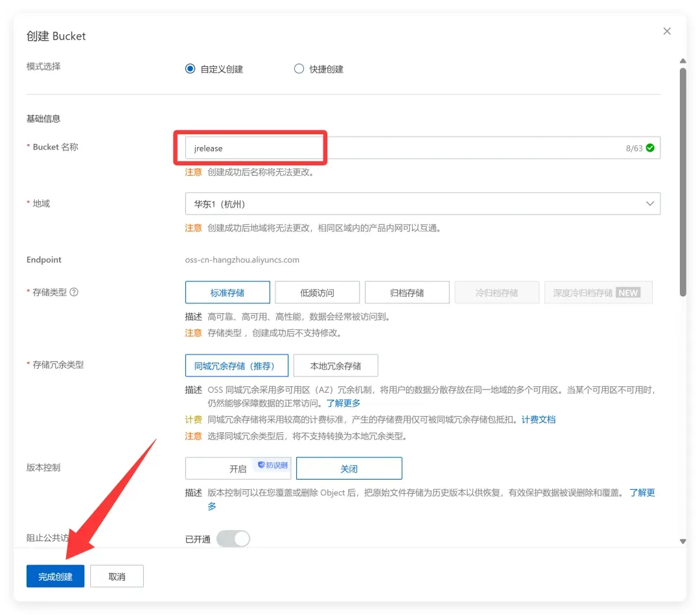This screenshot has width=700, height=615.
Task: Click the help icon beside 存储类型
Action: (x=74, y=292)
